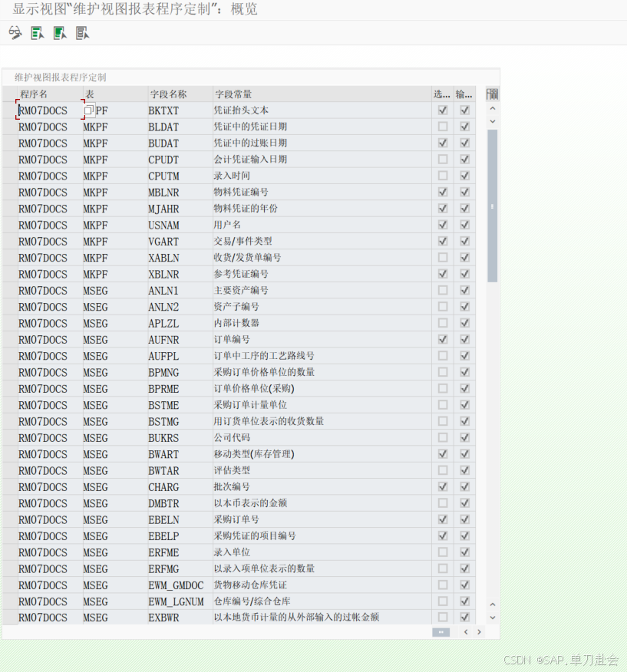This screenshot has height=672, width=627.
Task: Select the row selector for the BKTXT row
Action: pos(10,110)
